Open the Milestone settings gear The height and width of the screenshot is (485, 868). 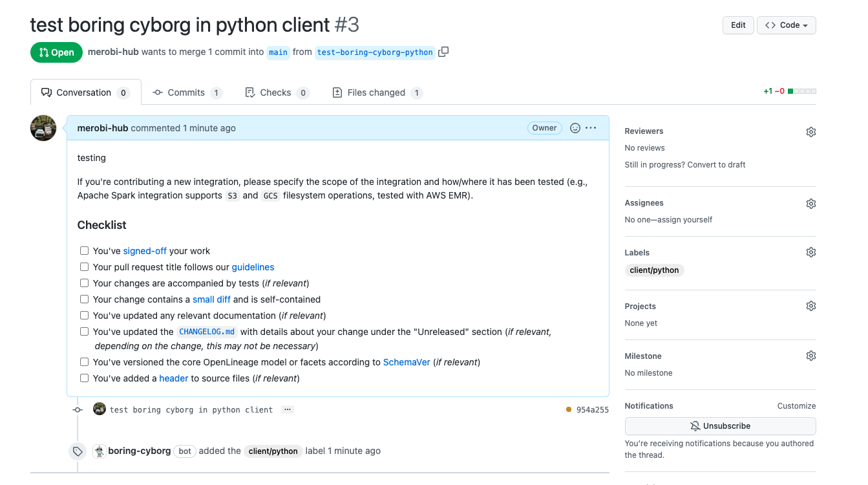811,355
